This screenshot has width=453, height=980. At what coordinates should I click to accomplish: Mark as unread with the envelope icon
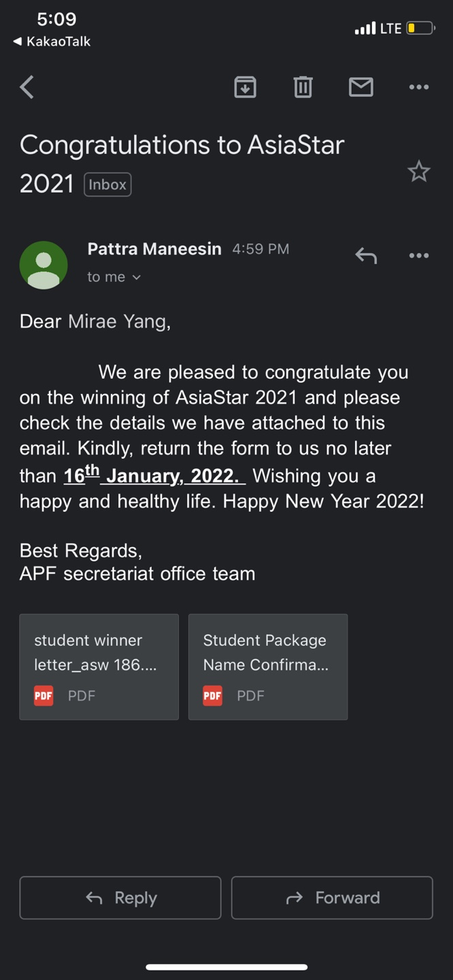coord(360,86)
